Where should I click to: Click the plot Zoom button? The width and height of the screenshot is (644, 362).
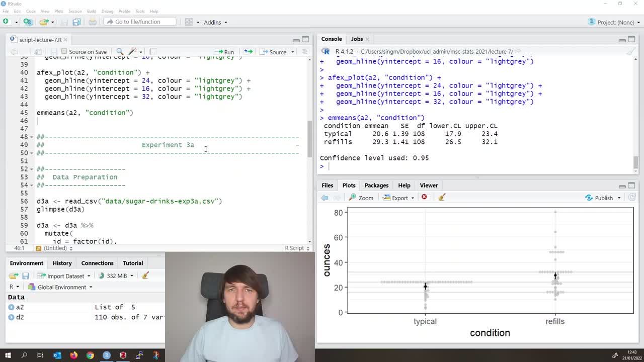[x=361, y=198]
